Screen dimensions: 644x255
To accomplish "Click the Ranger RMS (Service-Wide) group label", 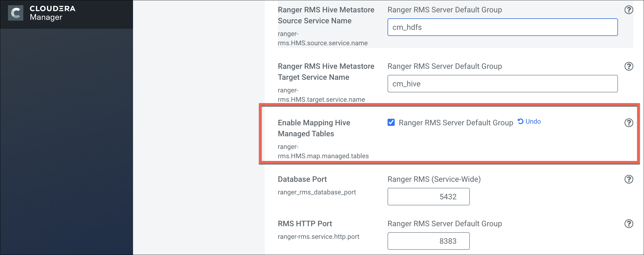I will coord(434,179).
